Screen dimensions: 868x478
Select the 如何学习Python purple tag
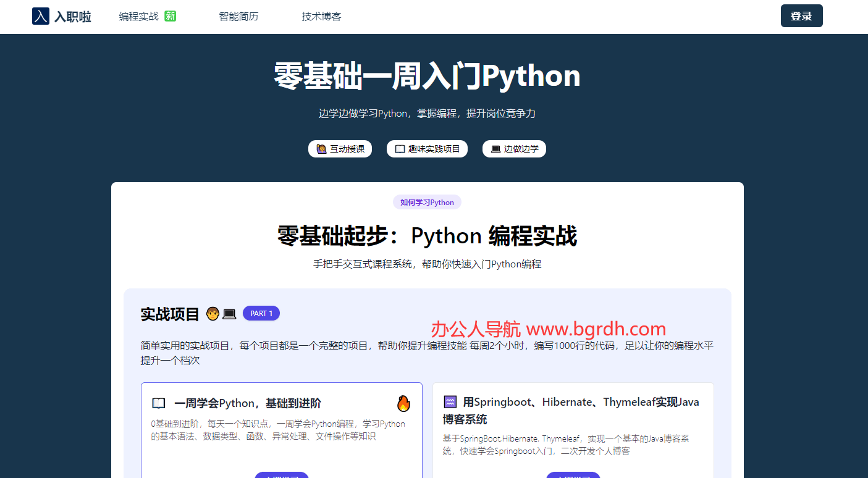pos(427,202)
